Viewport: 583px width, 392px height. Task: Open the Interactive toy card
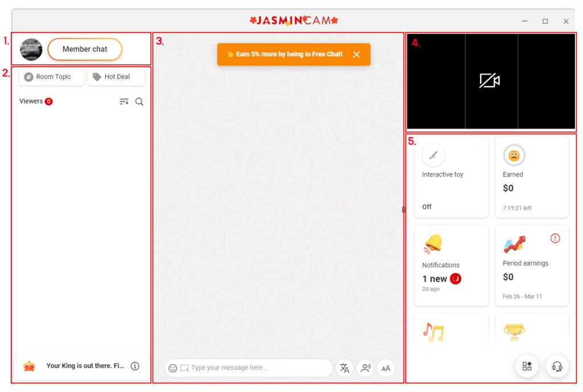[451, 177]
